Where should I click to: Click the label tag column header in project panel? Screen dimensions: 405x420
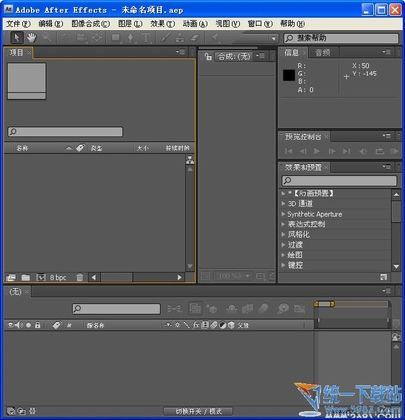click(x=80, y=148)
